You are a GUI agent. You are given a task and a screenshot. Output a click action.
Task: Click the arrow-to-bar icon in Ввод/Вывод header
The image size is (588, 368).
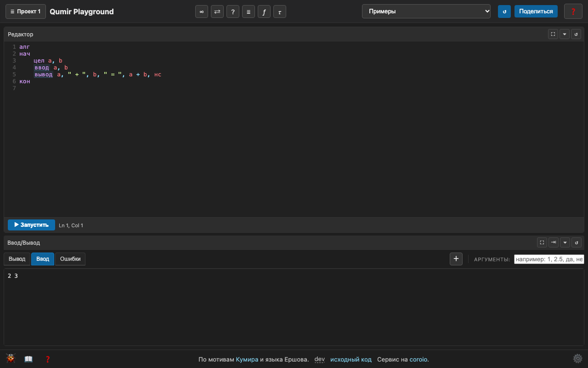554,242
